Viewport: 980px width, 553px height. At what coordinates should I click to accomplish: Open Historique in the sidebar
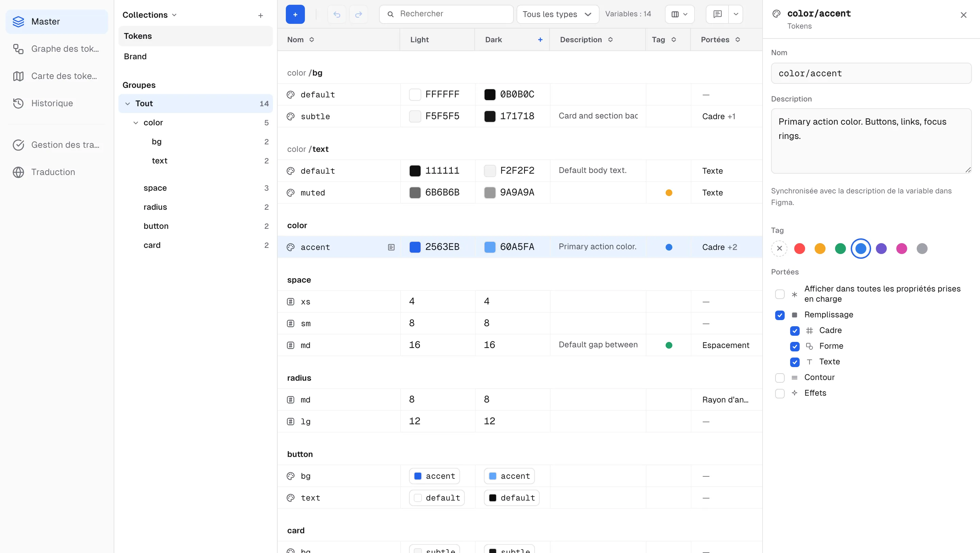tap(57, 103)
